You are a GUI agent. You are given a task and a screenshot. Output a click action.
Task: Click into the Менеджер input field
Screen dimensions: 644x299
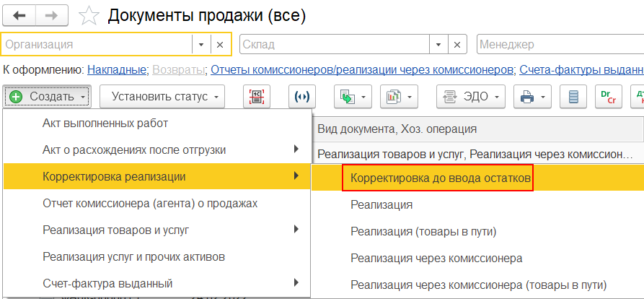click(x=559, y=45)
